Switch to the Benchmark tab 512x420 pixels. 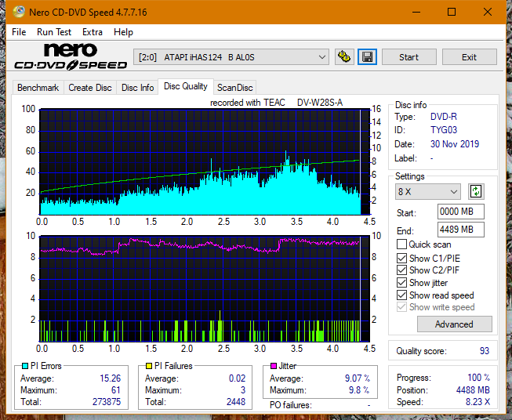click(38, 88)
